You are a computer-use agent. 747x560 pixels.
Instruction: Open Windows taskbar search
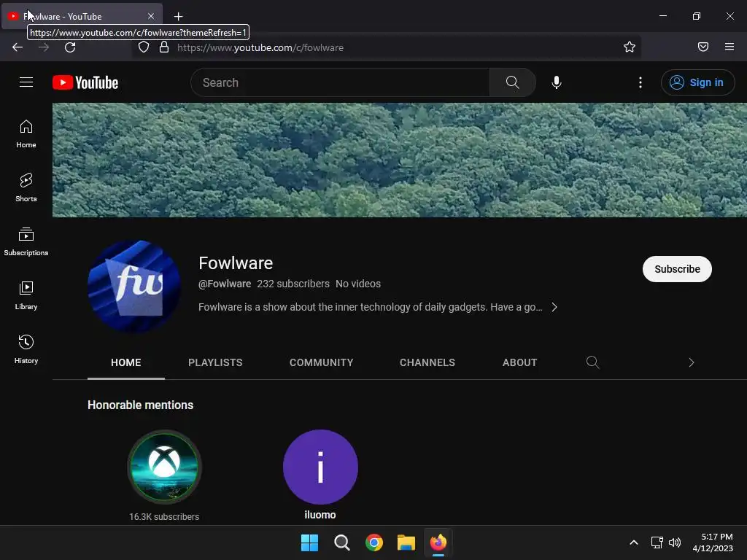point(342,542)
